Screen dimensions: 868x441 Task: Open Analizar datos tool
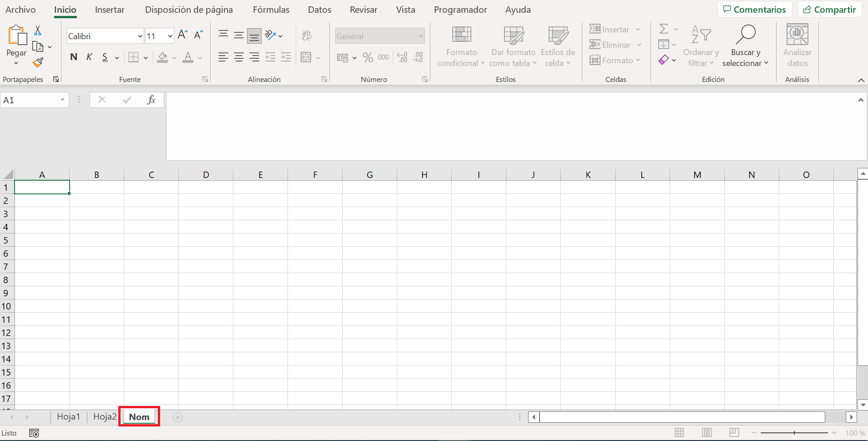[x=797, y=46]
